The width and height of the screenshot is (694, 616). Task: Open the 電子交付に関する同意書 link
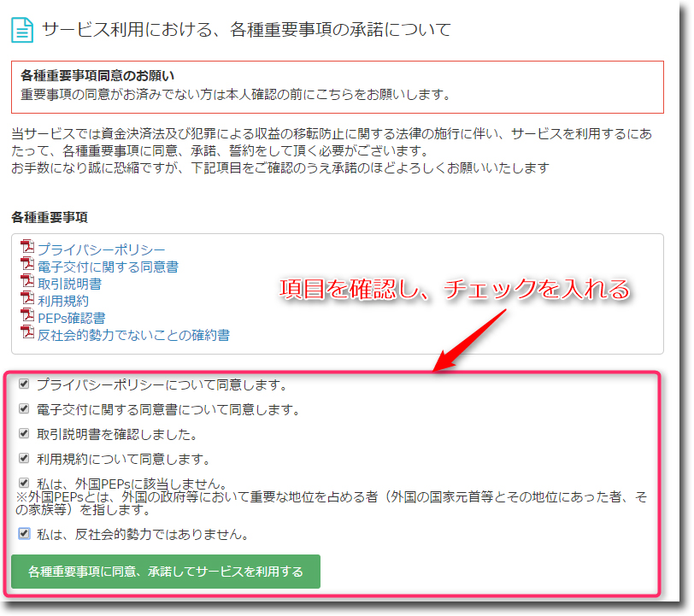[108, 267]
